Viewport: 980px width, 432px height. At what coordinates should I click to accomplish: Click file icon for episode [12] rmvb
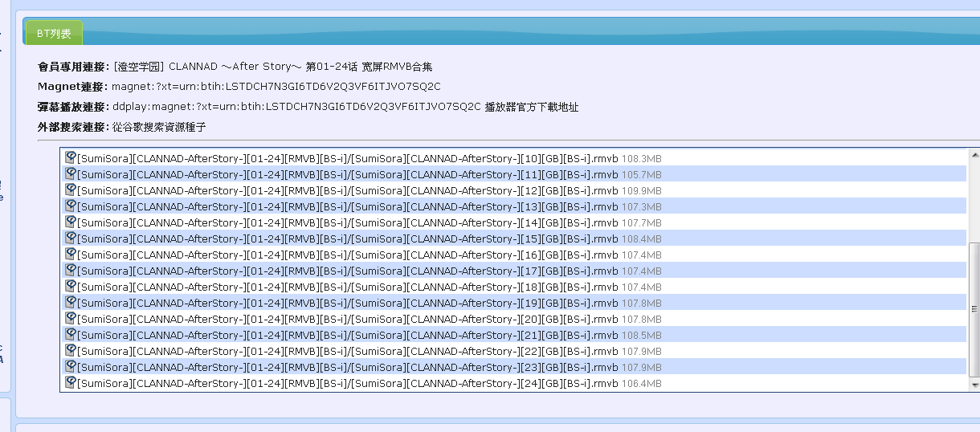pos(70,190)
